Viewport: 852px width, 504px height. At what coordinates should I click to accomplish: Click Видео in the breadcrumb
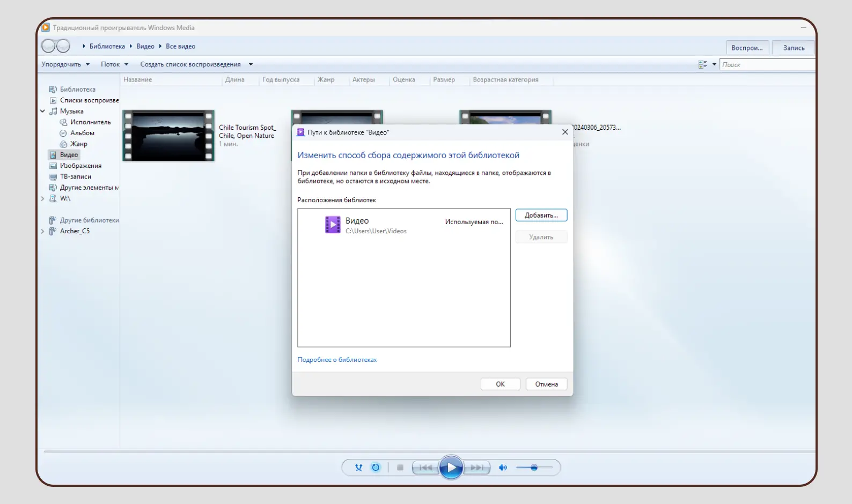[x=145, y=47]
